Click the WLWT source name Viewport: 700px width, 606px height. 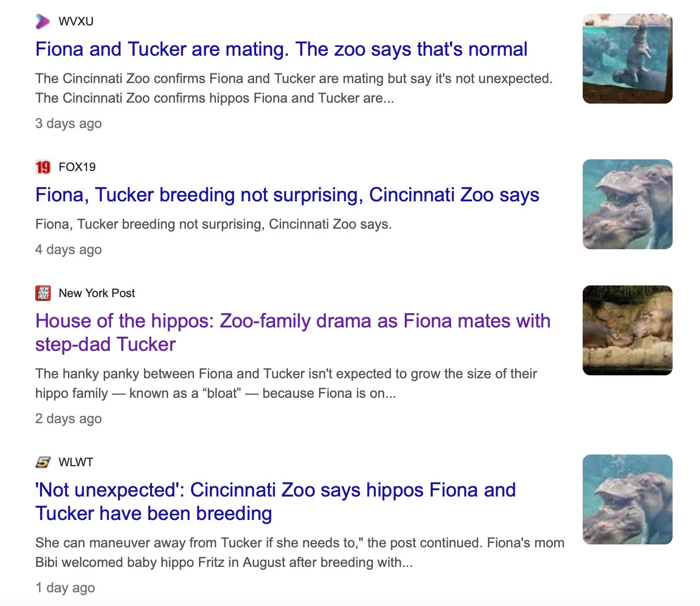pyautogui.click(x=76, y=462)
